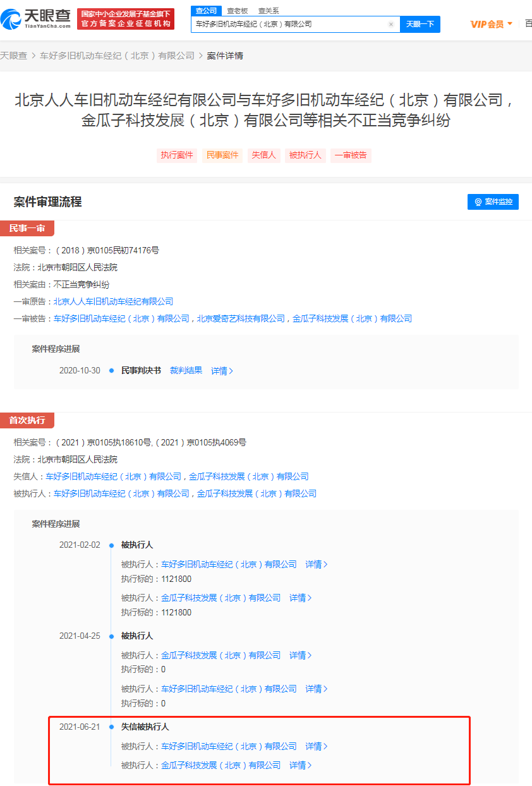Open the 车好多旧机动车经纪 breadcrumb link
532x786 pixels.
coord(117,56)
